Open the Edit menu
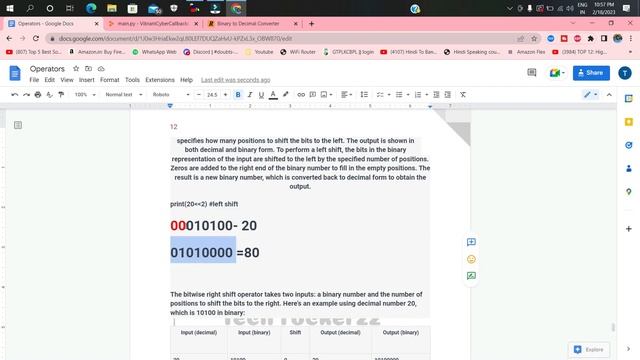 tap(50, 80)
